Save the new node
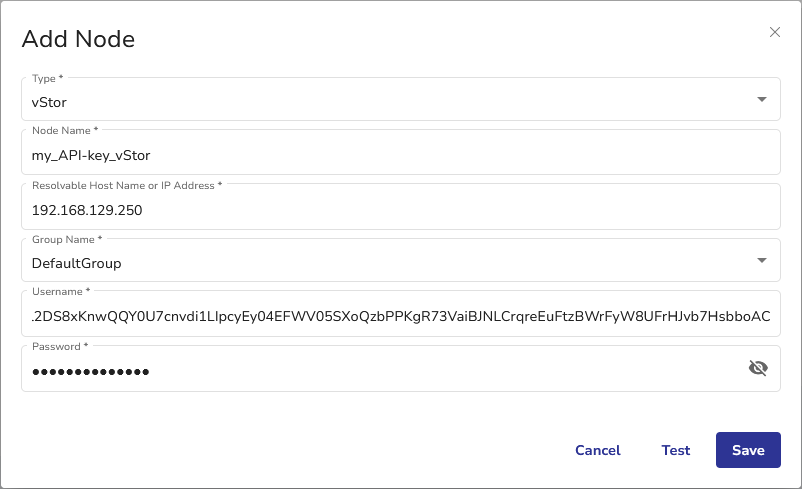This screenshot has width=802, height=489. 748,450
